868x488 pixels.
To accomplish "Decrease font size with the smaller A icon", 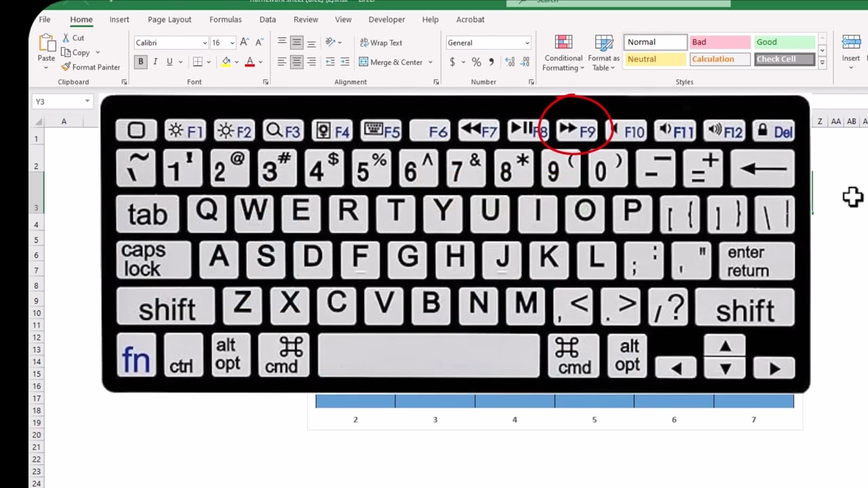I will click(259, 43).
